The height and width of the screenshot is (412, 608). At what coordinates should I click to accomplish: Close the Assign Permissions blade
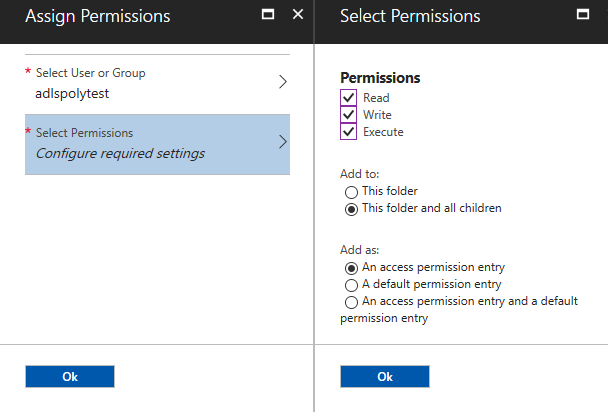point(298,14)
